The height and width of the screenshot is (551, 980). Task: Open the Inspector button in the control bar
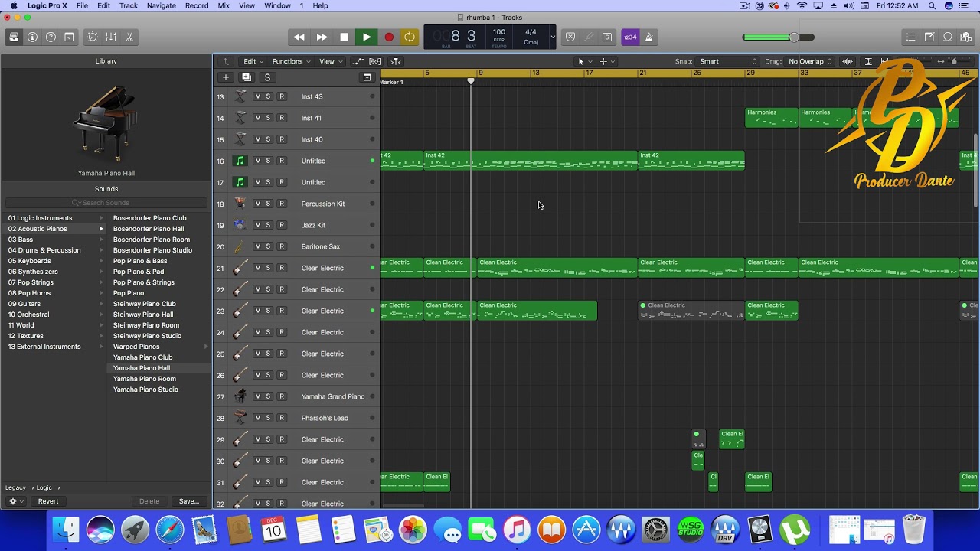[32, 37]
